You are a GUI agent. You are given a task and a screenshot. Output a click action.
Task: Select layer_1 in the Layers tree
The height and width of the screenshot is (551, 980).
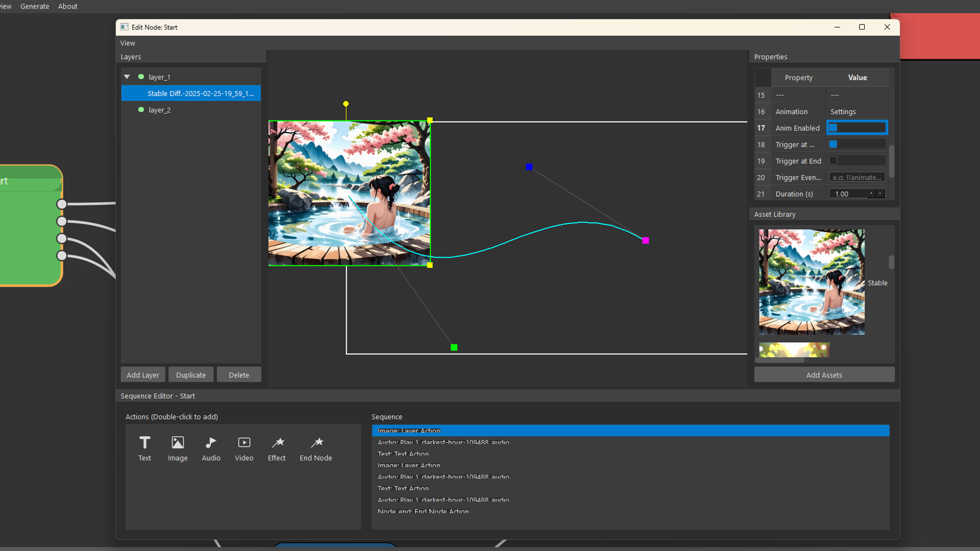[x=160, y=77]
